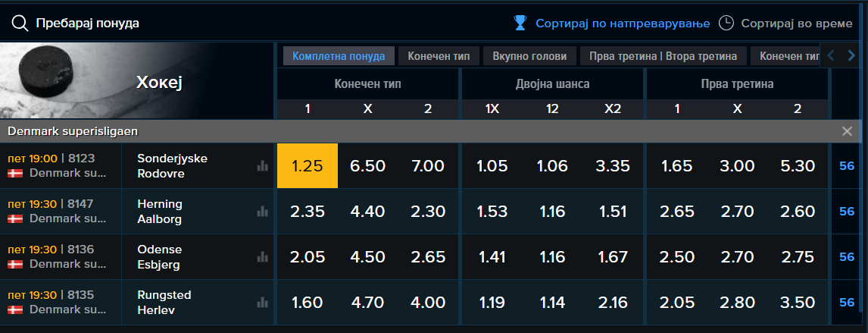Select 2.16 X2 double chance odds Rungsted-Herlev
The width and height of the screenshot is (868, 333).
(613, 303)
